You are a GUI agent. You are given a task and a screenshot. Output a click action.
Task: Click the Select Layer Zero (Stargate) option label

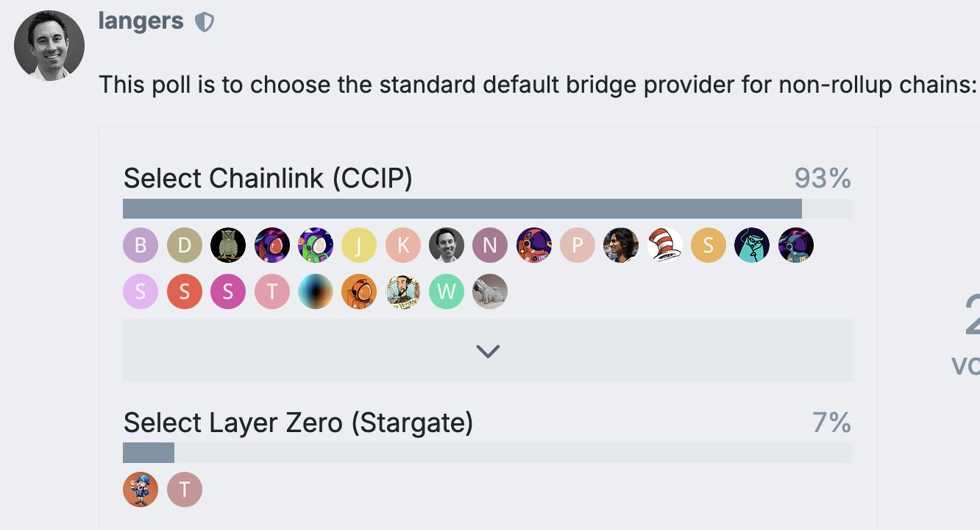(298, 423)
